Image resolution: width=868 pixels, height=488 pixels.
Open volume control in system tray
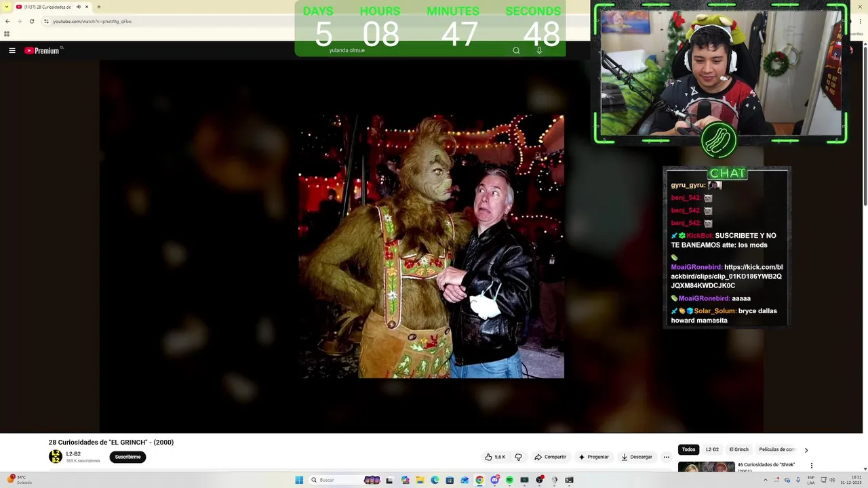[833, 480]
